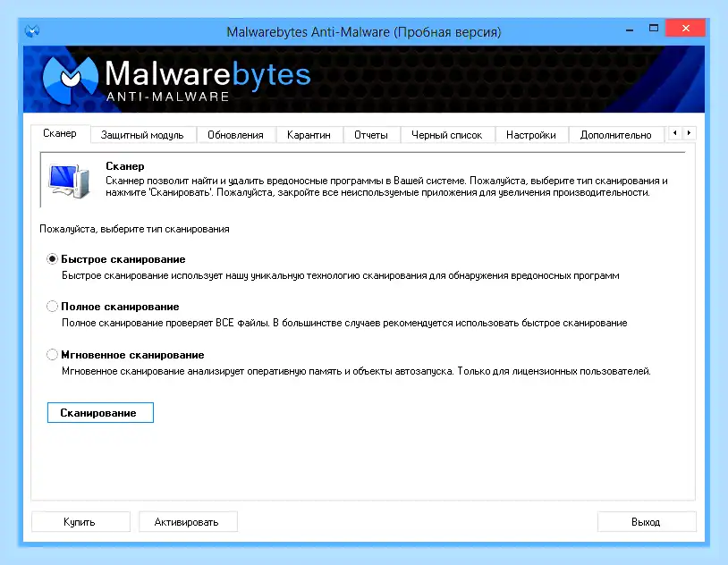Open the Настройки tab
The image size is (728, 565).
click(531, 135)
